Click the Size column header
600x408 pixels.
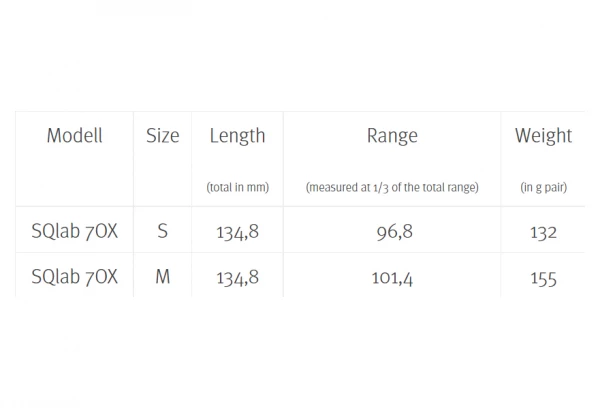(162, 136)
